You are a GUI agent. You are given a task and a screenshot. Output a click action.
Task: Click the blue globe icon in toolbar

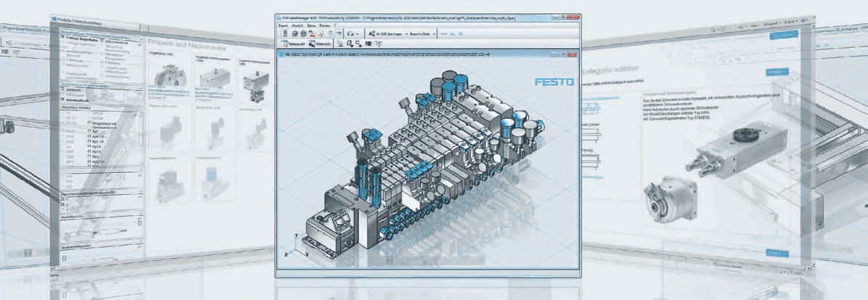[x=295, y=33]
